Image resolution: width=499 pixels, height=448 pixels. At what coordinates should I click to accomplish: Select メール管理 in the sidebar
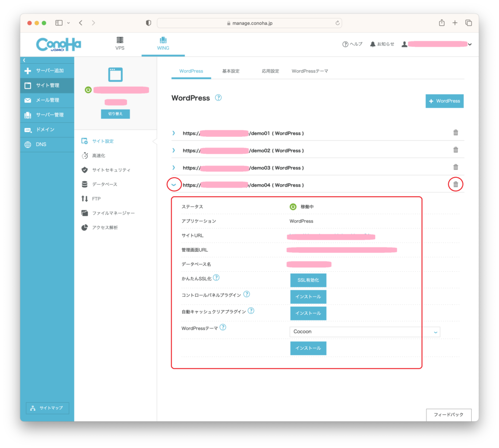coord(47,100)
